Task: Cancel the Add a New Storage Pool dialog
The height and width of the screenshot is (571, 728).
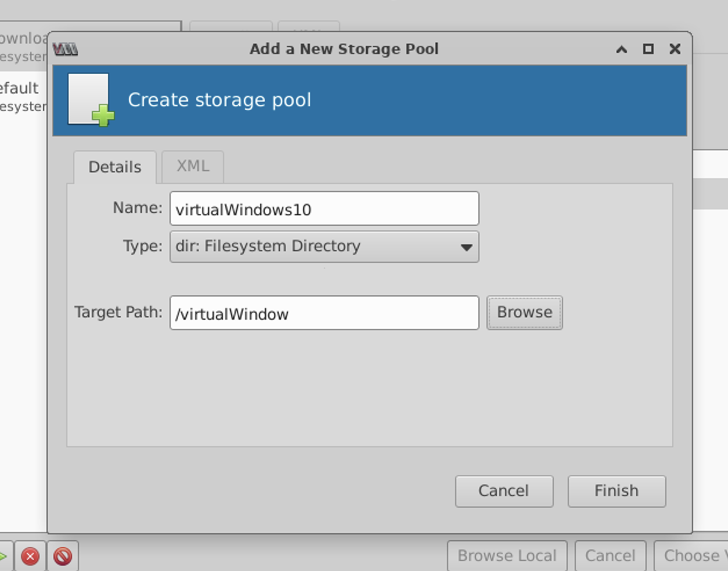Action: (504, 492)
